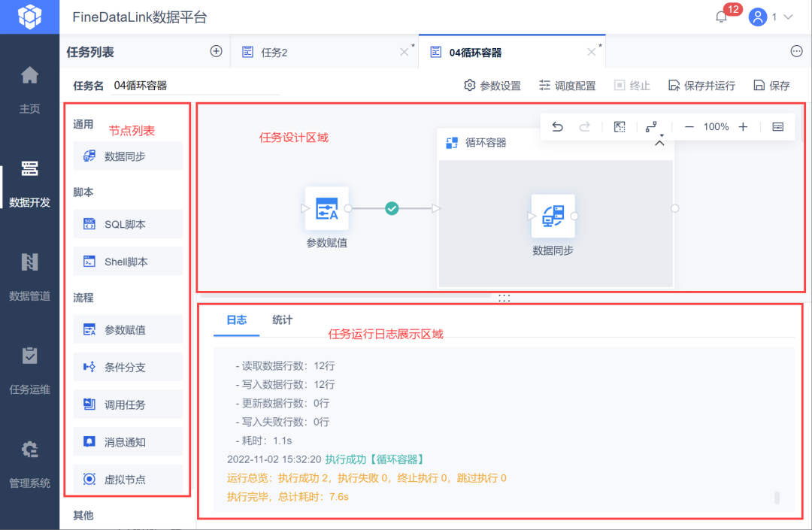Open the 任务运维 sidebar section
The image size is (812, 530).
tap(29, 371)
